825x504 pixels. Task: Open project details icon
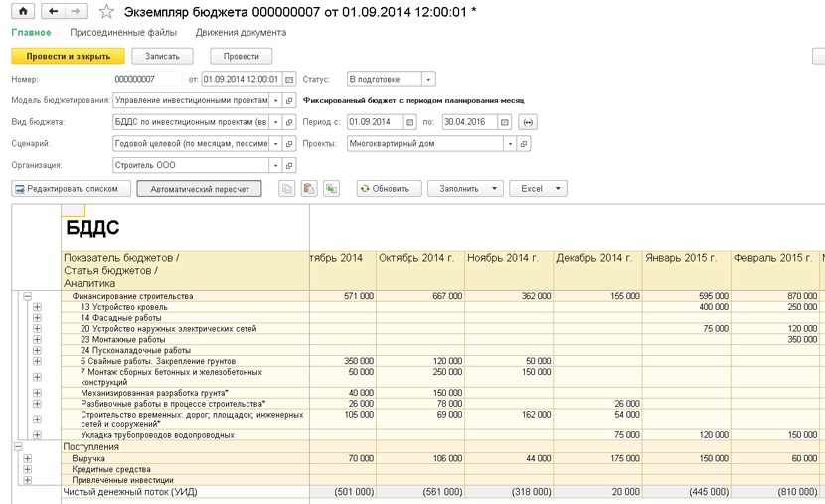(x=524, y=143)
